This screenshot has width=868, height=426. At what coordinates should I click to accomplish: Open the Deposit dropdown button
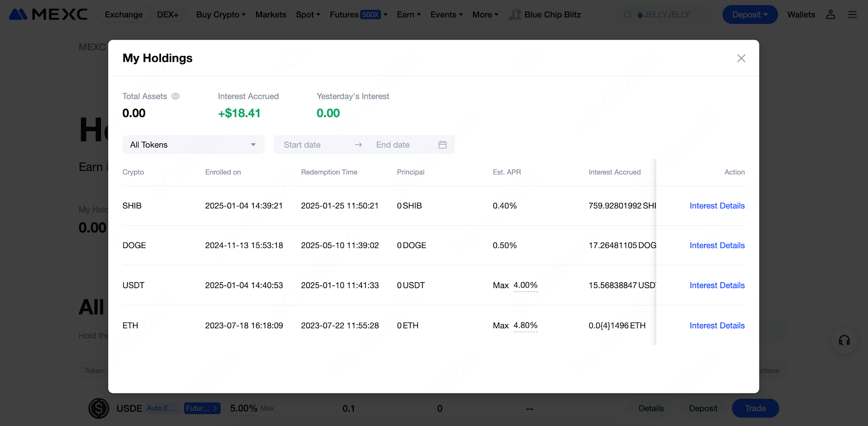coord(750,15)
